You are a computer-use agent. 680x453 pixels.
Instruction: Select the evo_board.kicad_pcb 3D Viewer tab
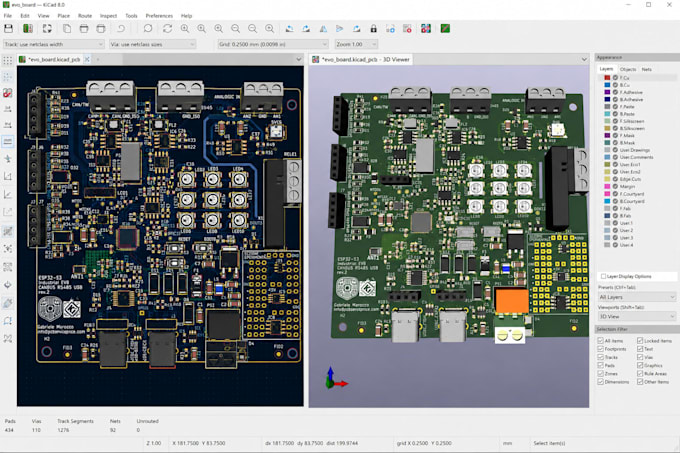click(x=361, y=59)
